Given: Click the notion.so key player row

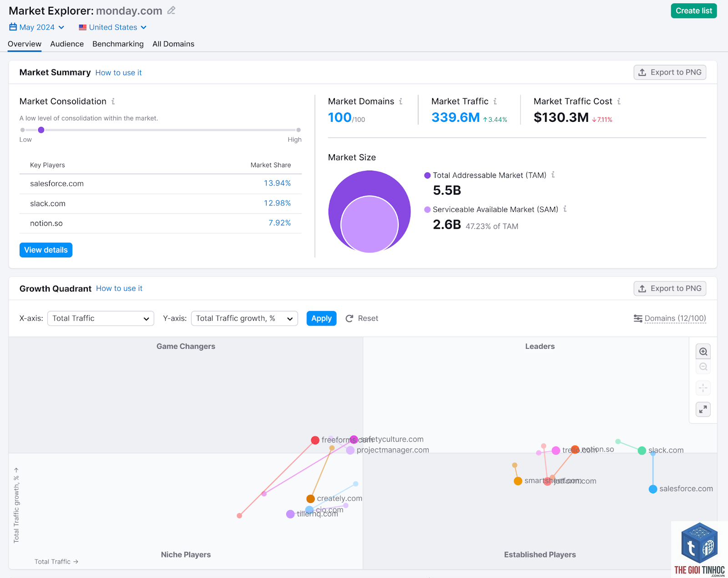Looking at the screenshot, I should coord(161,223).
